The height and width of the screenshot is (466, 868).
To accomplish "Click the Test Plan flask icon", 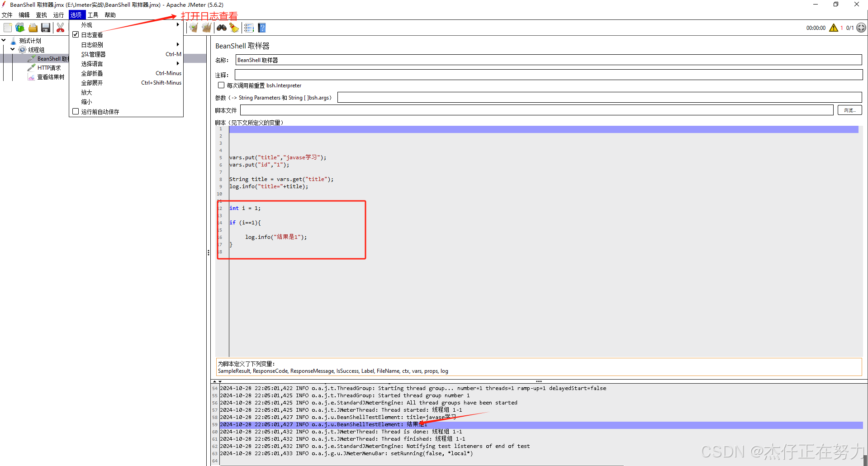I will (x=14, y=41).
